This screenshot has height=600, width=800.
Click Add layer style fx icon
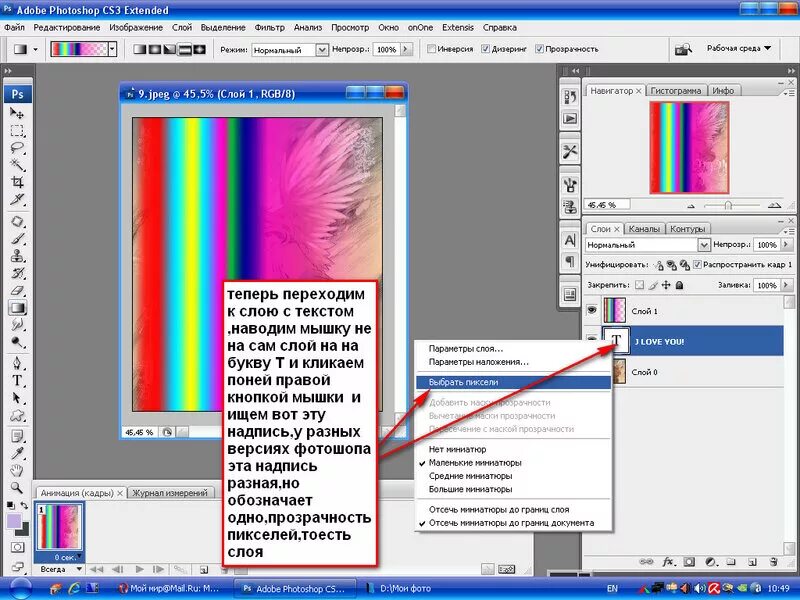click(668, 562)
